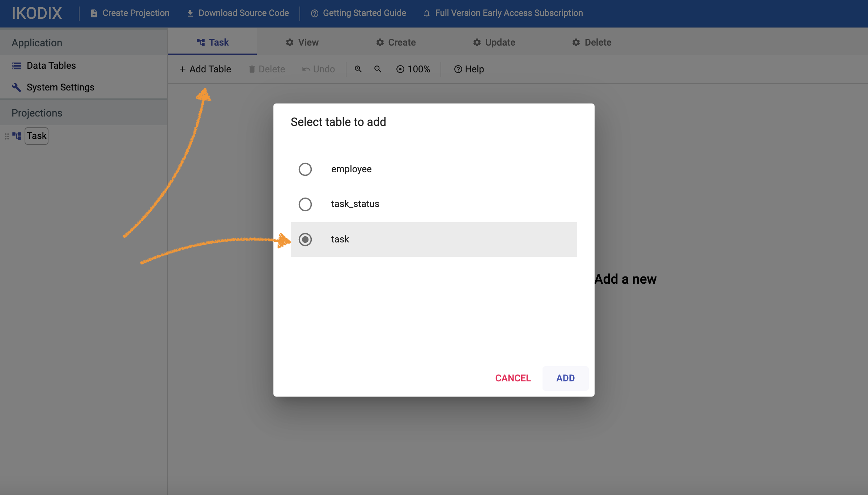
Task: Switch to the View tab
Action: 302,42
